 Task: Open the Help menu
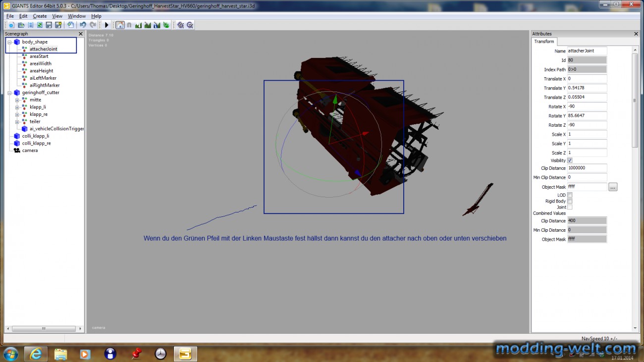tap(96, 16)
